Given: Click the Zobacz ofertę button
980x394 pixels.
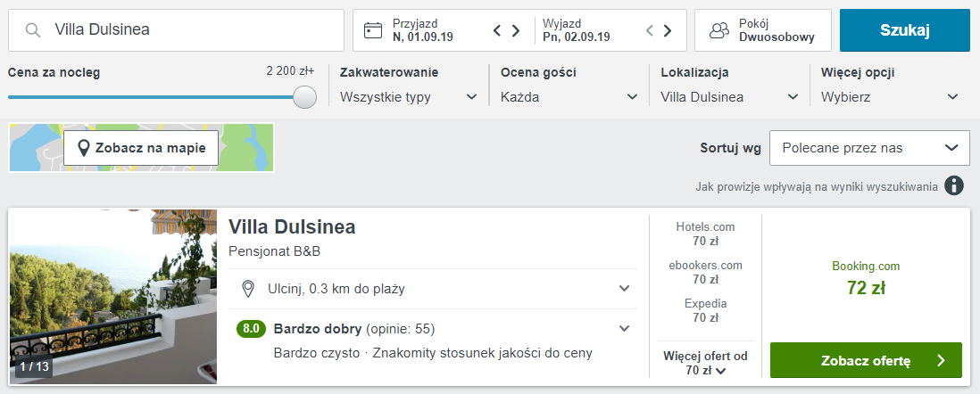Looking at the screenshot, I should [866, 360].
